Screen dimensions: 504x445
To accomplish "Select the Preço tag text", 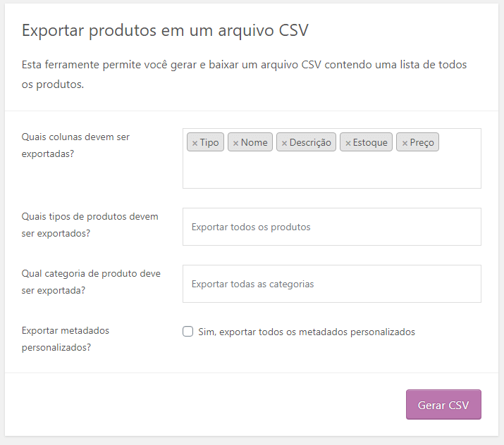I will [422, 142].
